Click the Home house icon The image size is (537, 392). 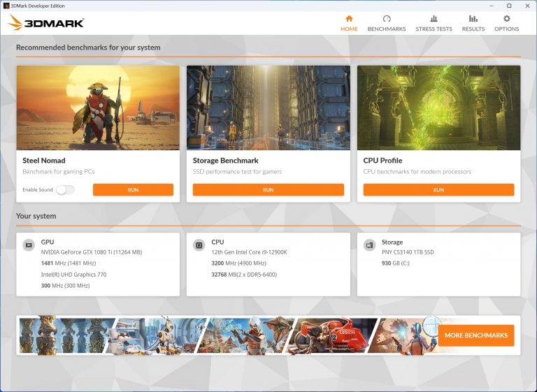click(349, 18)
